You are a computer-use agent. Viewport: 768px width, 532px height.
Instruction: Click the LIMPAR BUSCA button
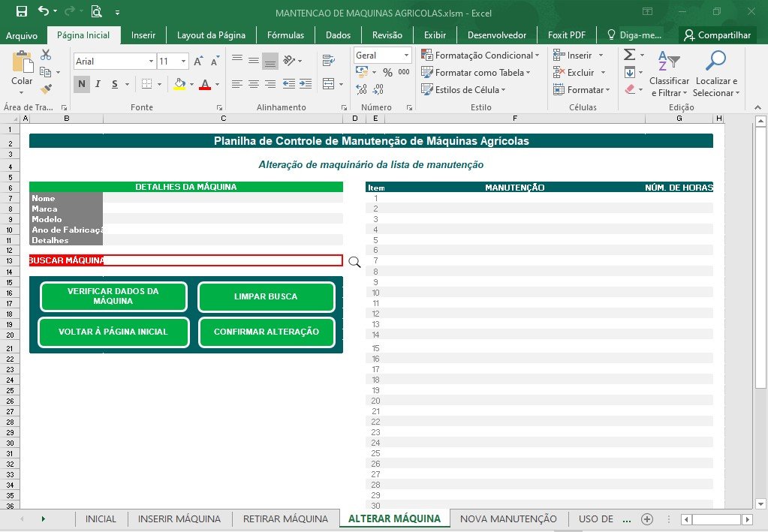coord(266,296)
